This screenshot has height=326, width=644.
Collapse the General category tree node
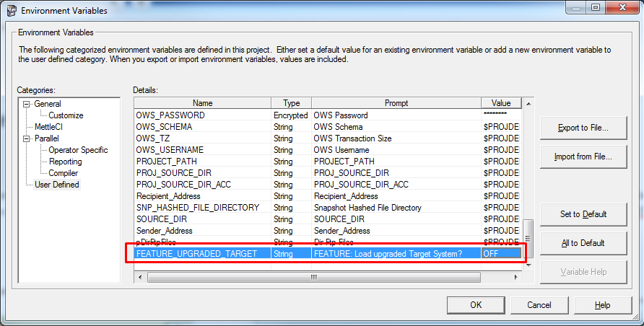tap(27, 104)
